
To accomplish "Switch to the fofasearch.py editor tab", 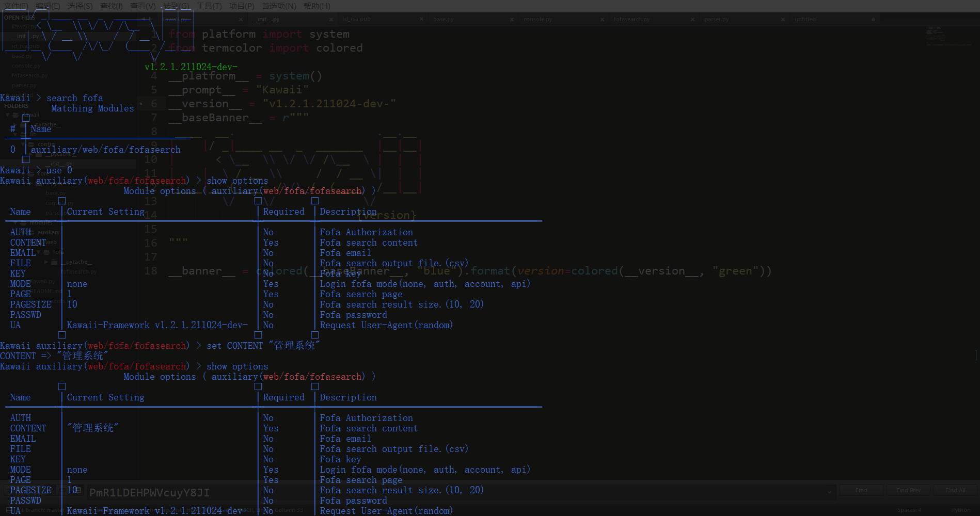I will point(653,19).
